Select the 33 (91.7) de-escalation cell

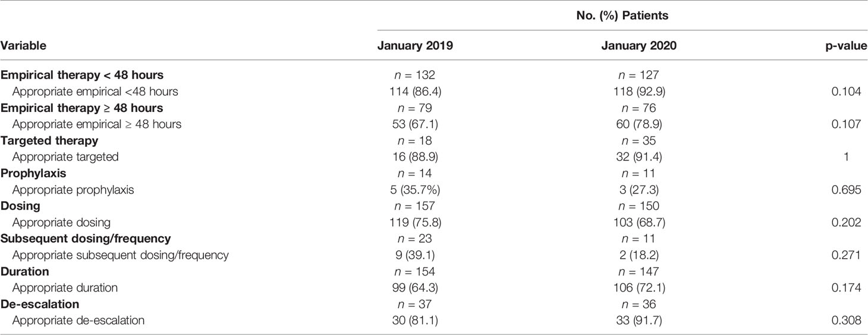click(638, 321)
